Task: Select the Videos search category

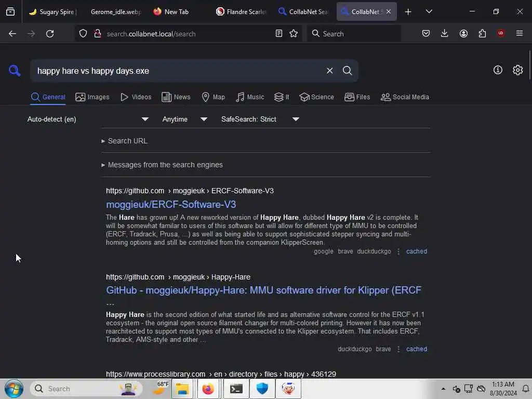Action: pyautogui.click(x=136, y=97)
